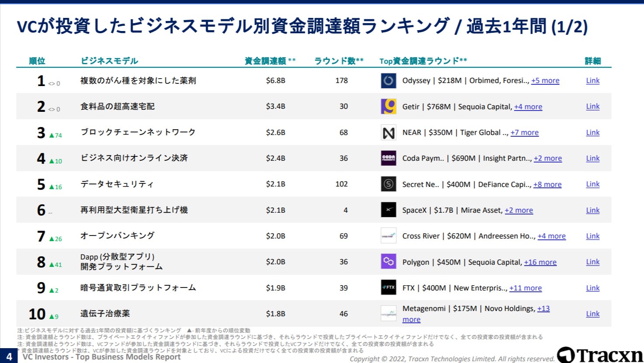Select the text 複数のがん種を対象にした薬剤
Image resolution: width=644 pixels, height=363 pixels.
(x=138, y=80)
